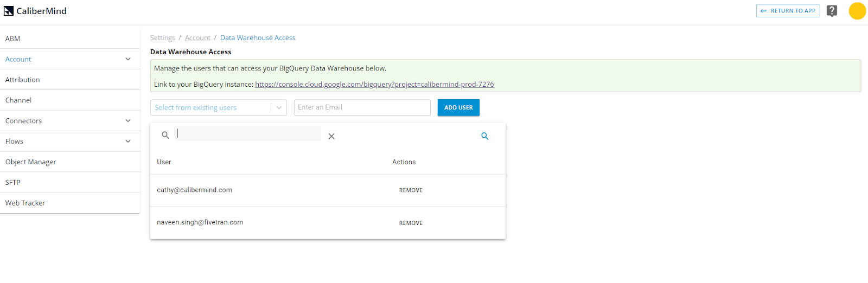
Task: Remove cathy@calibermind.com access
Action: (x=411, y=190)
